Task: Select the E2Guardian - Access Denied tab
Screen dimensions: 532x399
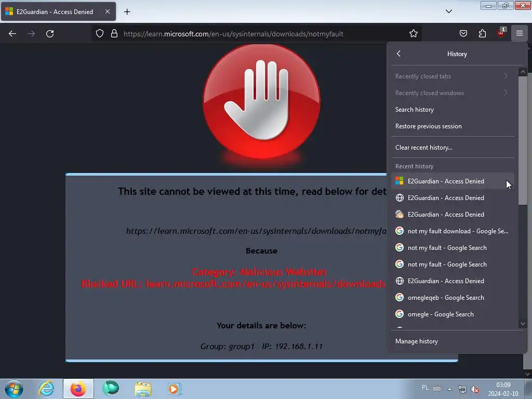Action: pyautogui.click(x=58, y=12)
